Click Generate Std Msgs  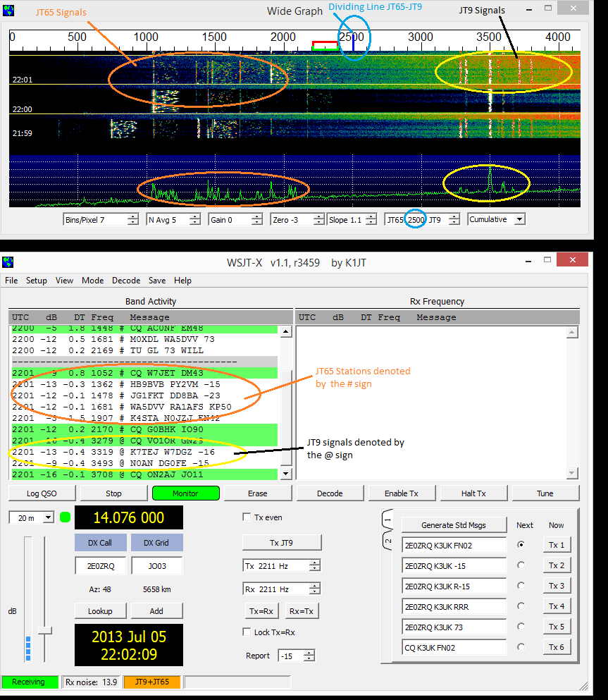coord(453,524)
